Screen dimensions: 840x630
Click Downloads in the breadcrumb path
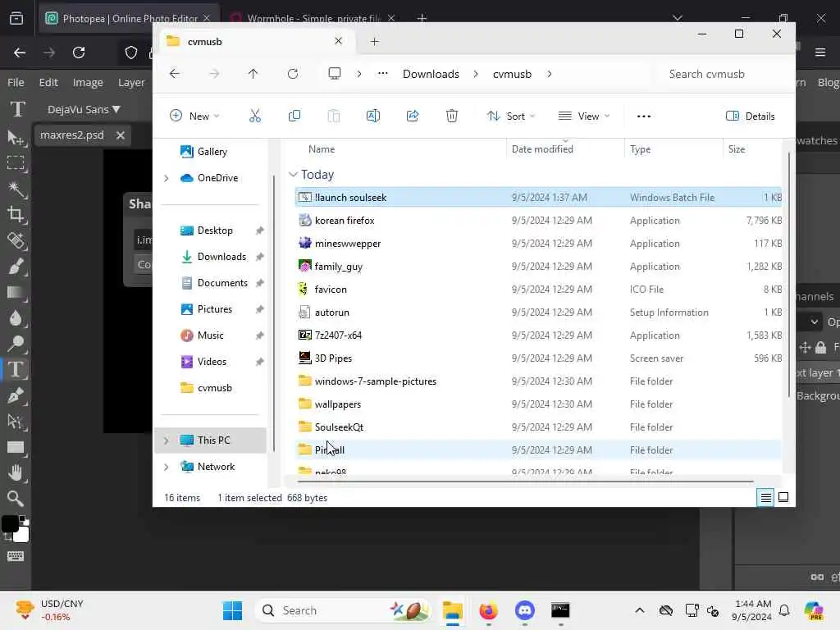pos(431,74)
